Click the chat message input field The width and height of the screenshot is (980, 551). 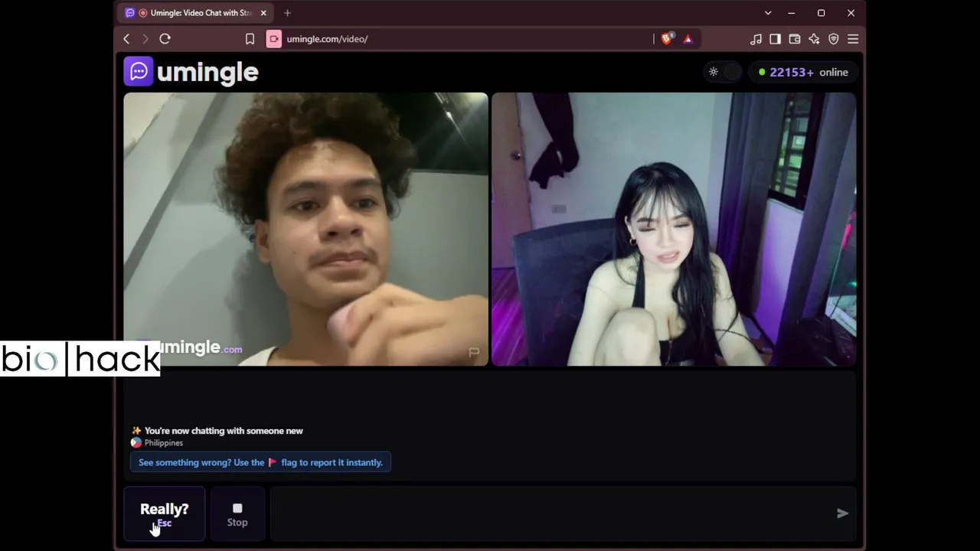550,514
